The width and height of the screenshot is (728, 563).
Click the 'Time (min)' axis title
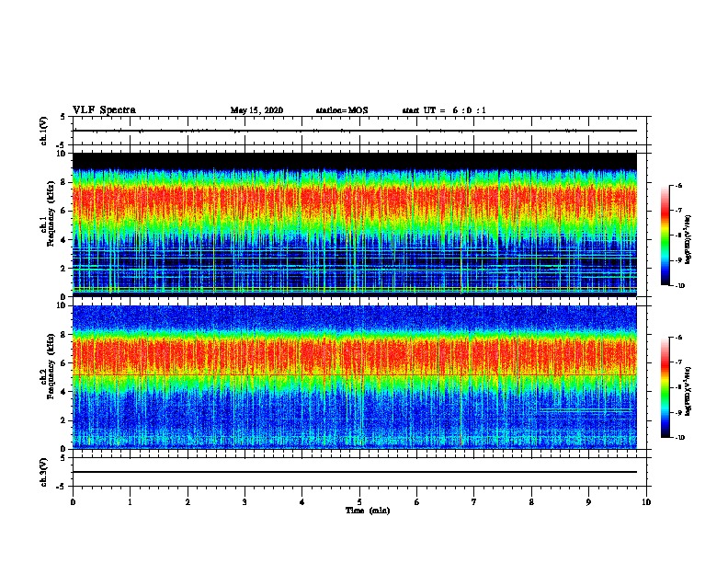(x=368, y=511)
